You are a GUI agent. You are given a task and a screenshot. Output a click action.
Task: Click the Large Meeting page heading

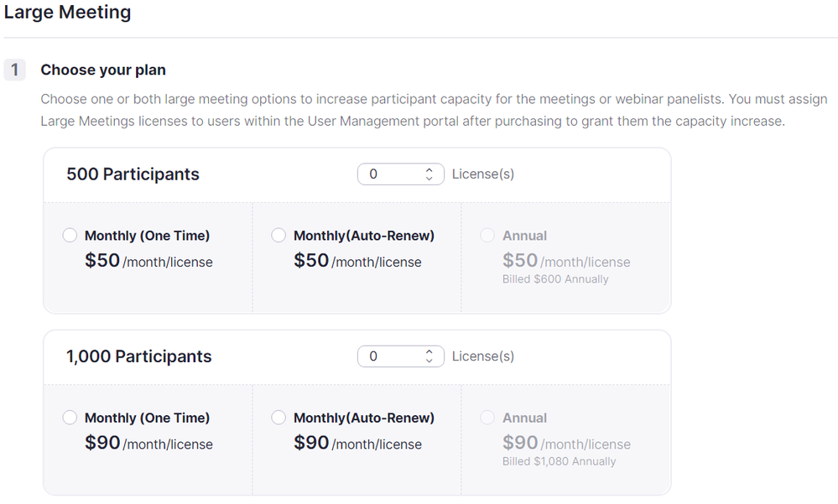click(68, 13)
